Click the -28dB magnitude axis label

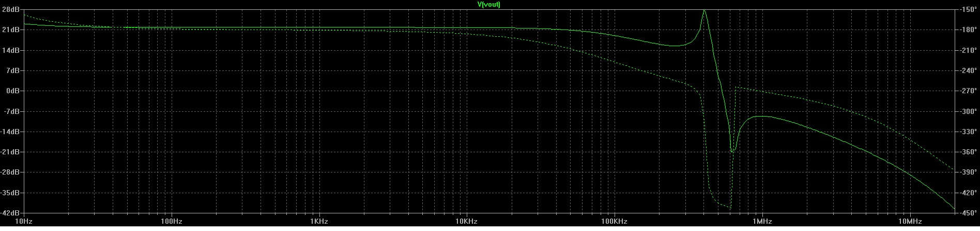[9, 172]
